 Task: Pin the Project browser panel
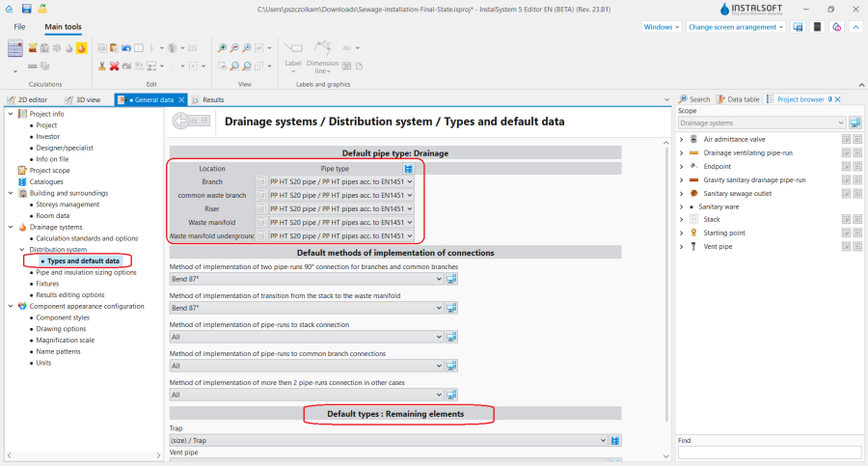pyautogui.click(x=829, y=99)
